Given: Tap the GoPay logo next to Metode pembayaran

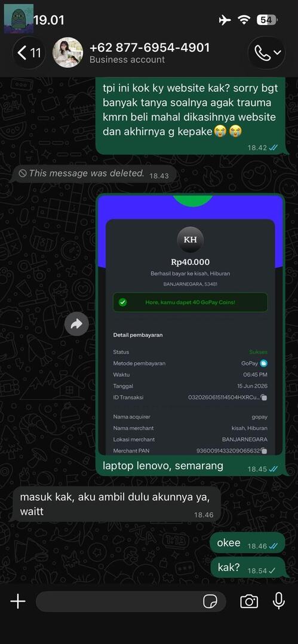Looking at the screenshot, I should [264, 363].
